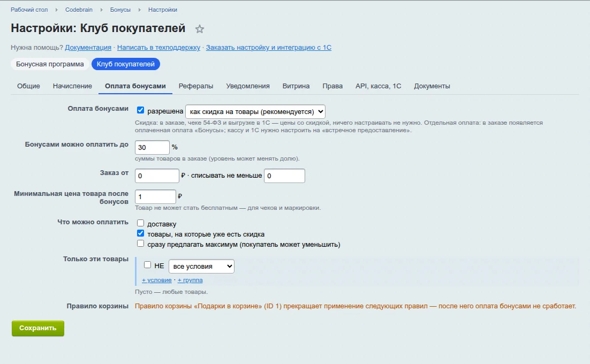Open 'Заказать настройку и интеграцию с 1С' link

(269, 48)
